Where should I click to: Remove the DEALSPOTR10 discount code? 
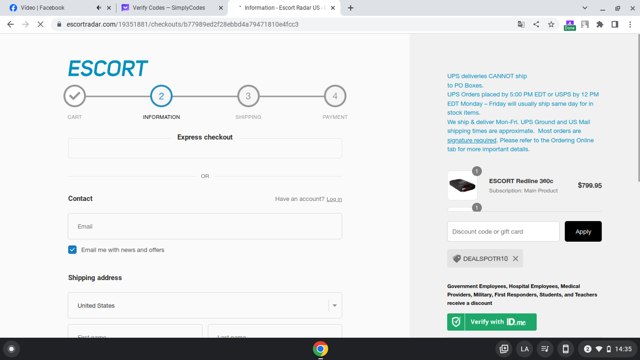pos(516,259)
